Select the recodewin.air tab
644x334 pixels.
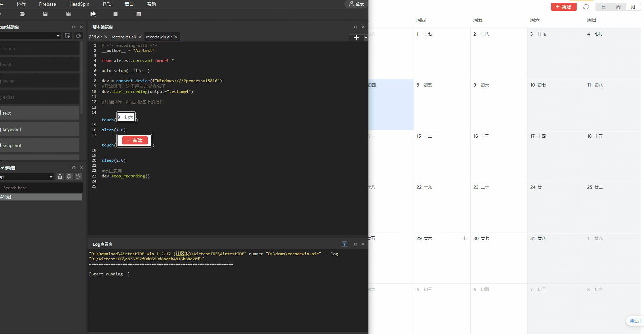[x=159, y=37]
